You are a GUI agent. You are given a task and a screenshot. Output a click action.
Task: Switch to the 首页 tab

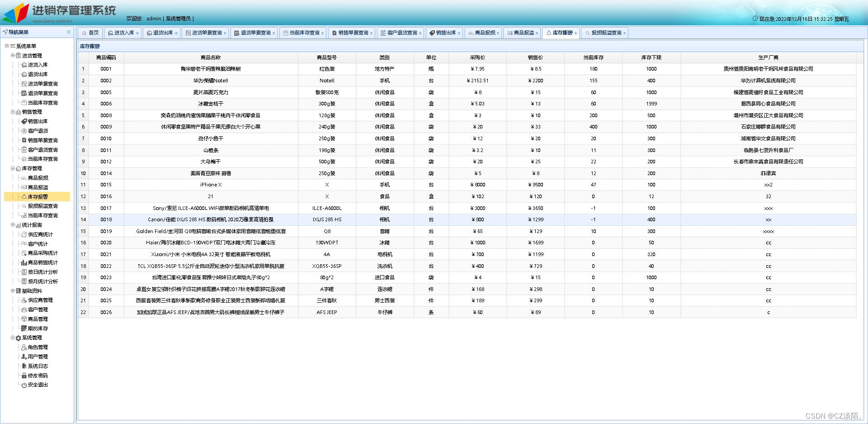(x=90, y=33)
